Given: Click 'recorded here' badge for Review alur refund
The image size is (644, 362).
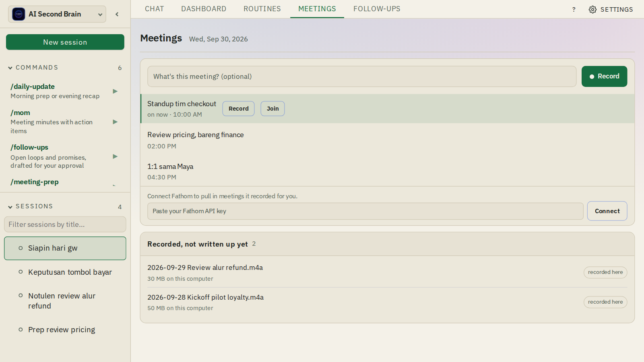Looking at the screenshot, I should 605,272.
